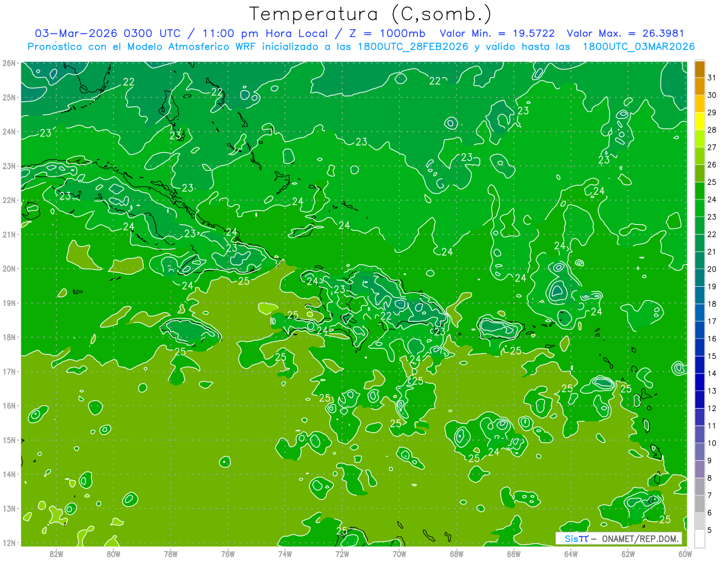Viewport: 728px width, 562px height.
Task: Click the 24N latitude axis label
Action: coord(8,132)
